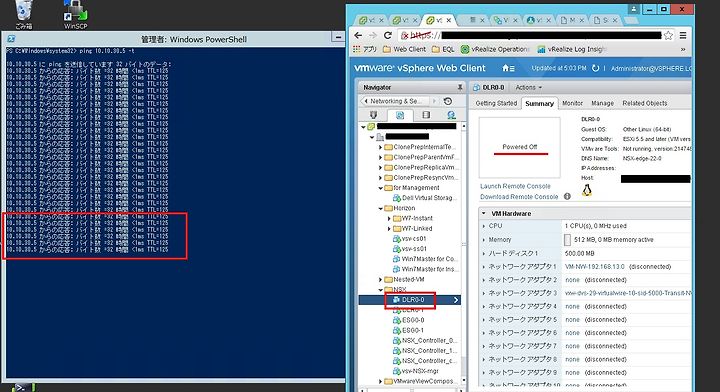Open the Manage tab
Screen dimensions: 720x392
[602, 103]
